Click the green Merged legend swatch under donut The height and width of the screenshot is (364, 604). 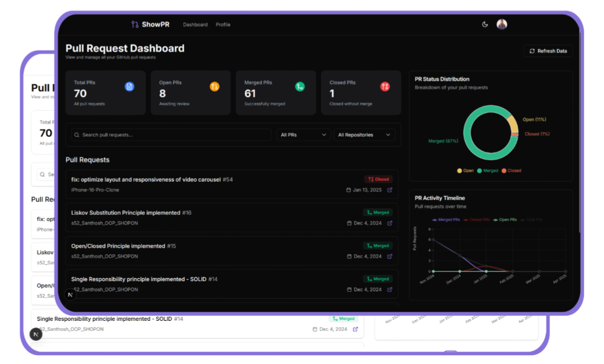(x=479, y=171)
